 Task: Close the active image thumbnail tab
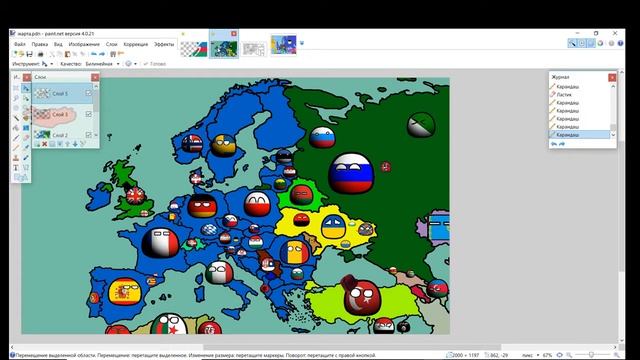(233, 33)
